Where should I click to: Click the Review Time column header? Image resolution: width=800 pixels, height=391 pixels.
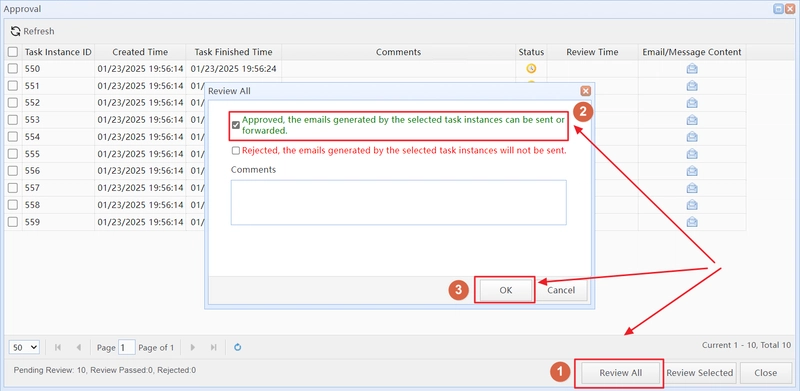click(592, 52)
